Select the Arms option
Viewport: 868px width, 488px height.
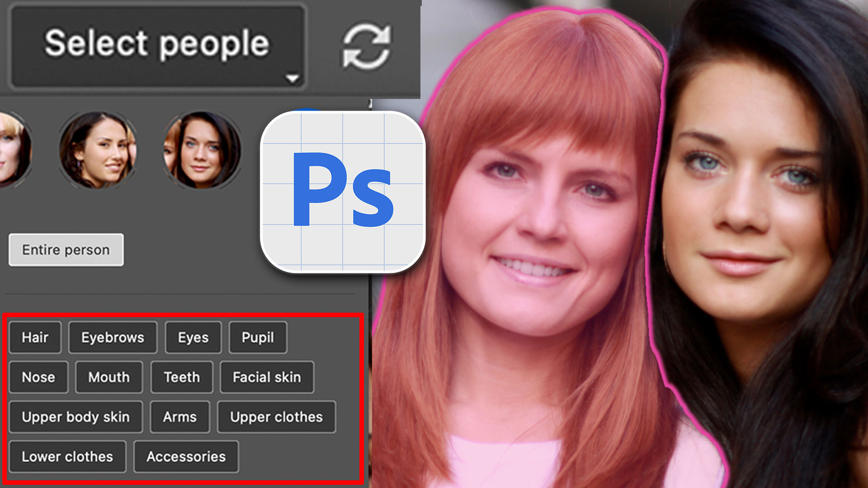[180, 417]
